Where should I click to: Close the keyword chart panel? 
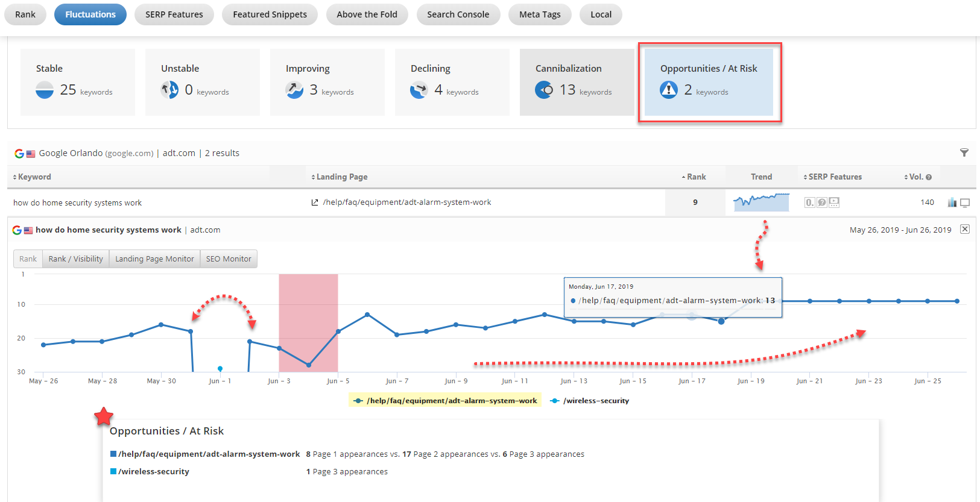pyautogui.click(x=965, y=229)
